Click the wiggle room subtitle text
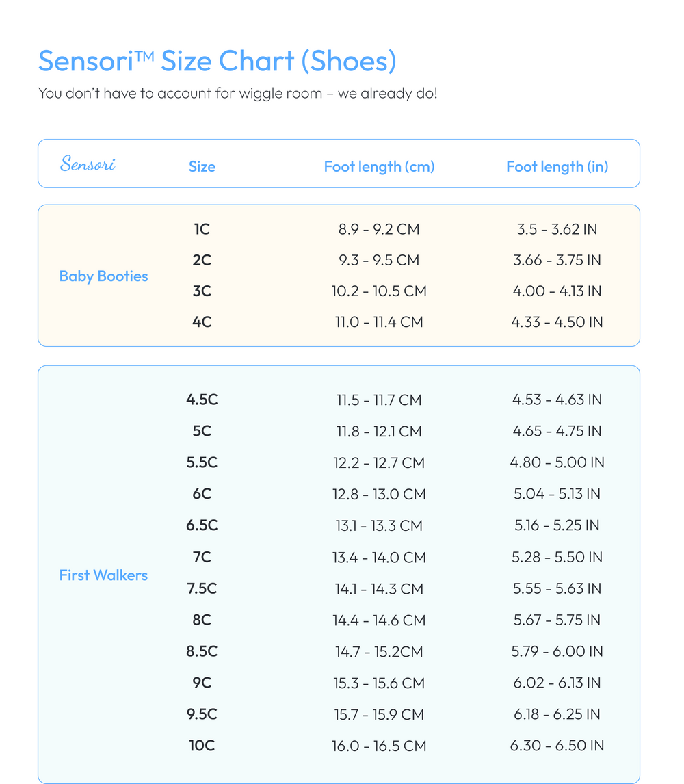684x784 pixels. coord(238,94)
